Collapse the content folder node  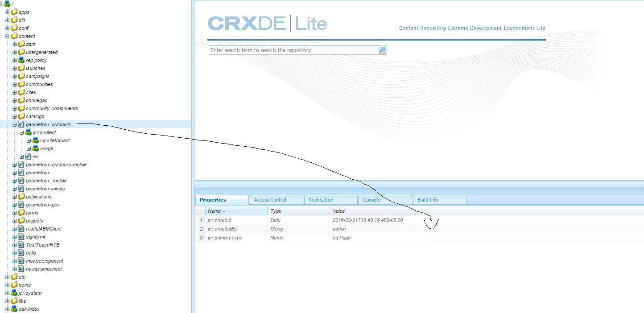tap(7, 36)
